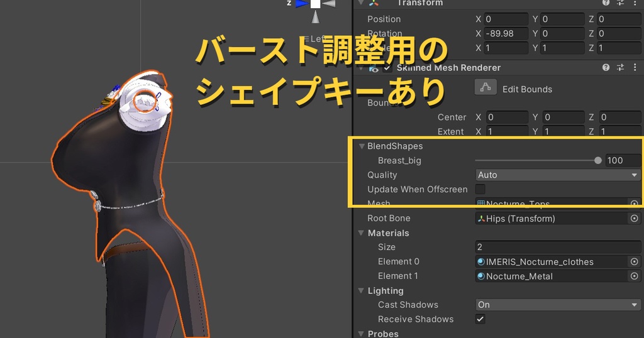
Task: Click the grey right-side cone of scene gizmo
Action: pos(328,4)
